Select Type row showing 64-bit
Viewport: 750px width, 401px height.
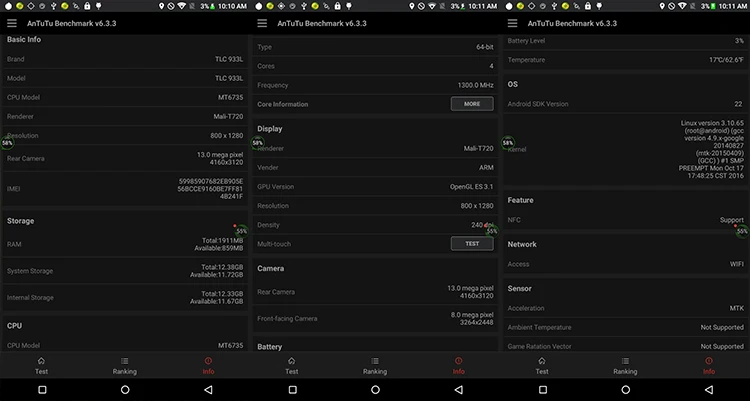[x=375, y=47]
